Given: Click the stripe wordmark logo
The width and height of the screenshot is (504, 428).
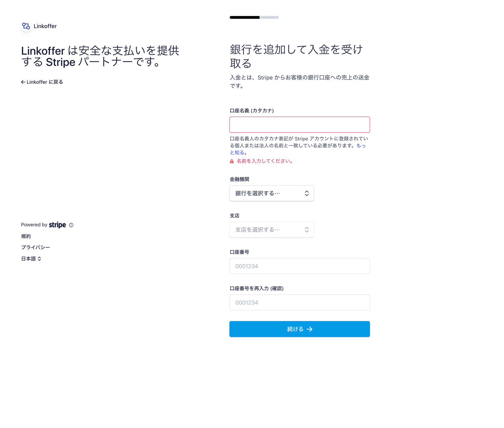Looking at the screenshot, I should 57,225.
